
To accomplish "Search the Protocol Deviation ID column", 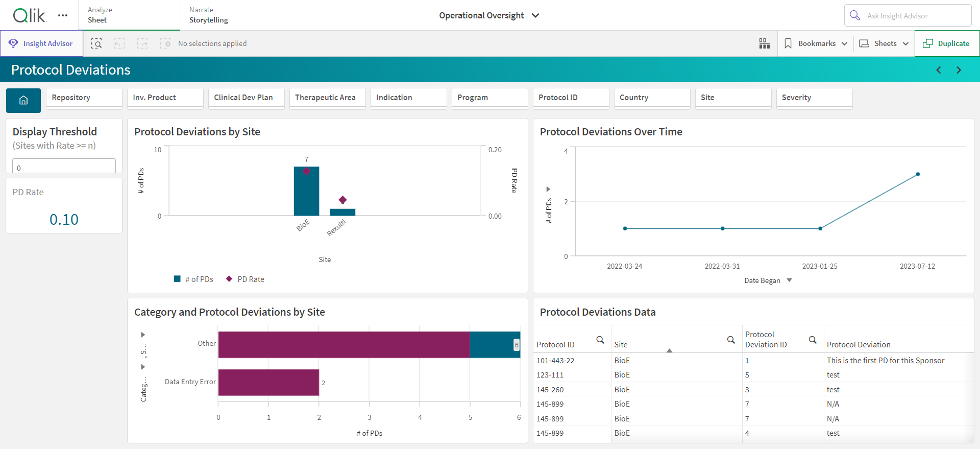I will tap(813, 340).
